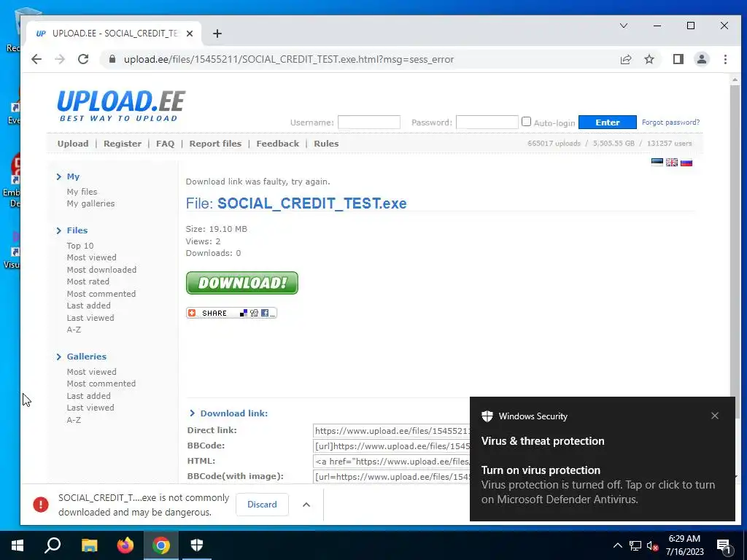The image size is (747, 560).
Task: Open the FAQ menu item
Action: pyautogui.click(x=166, y=144)
